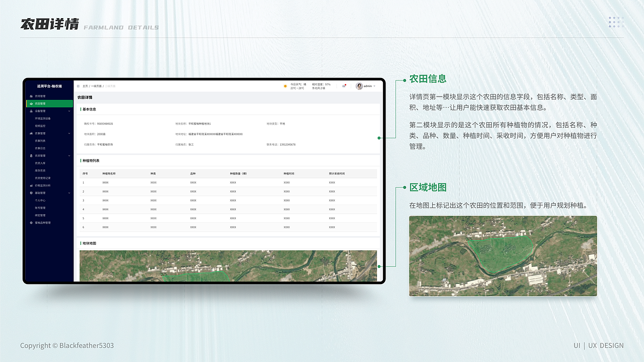Click the 序号 column header
Screen dimensions: 644x362
click(85, 173)
